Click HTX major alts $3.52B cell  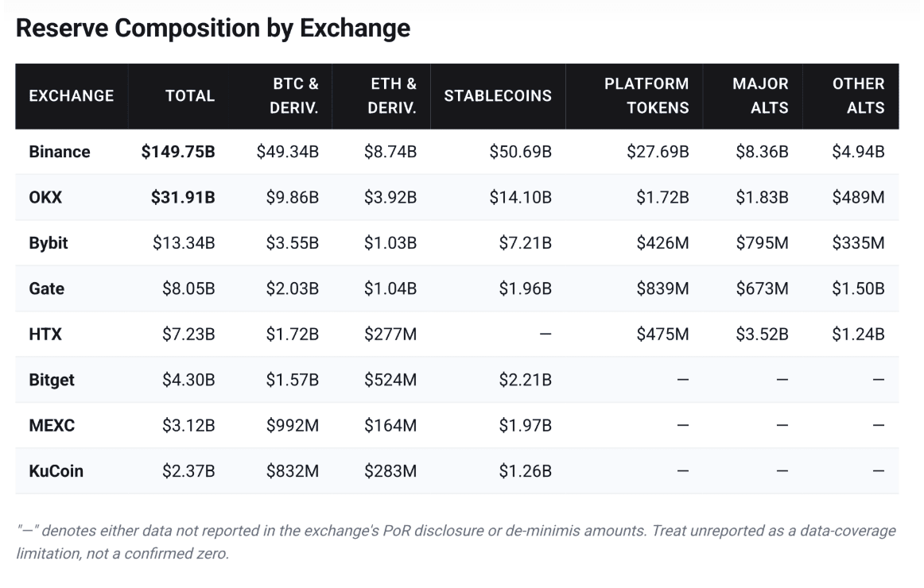coord(762,335)
